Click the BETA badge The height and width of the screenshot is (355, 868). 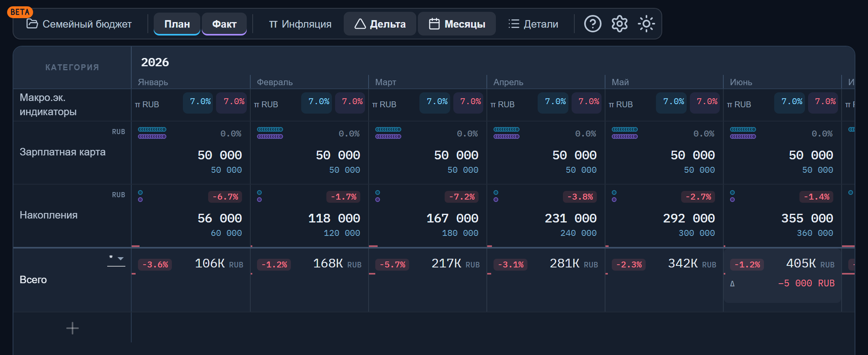[20, 12]
